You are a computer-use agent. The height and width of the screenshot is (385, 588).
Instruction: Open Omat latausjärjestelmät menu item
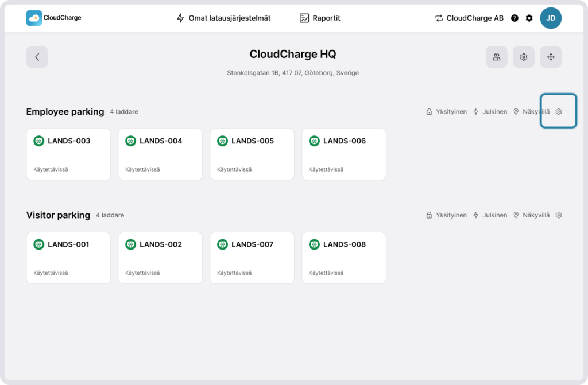click(223, 18)
